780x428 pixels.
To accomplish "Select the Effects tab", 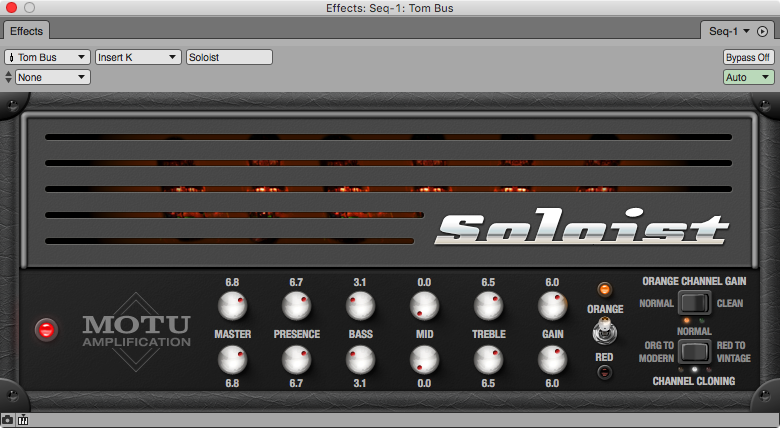I will tap(26, 31).
